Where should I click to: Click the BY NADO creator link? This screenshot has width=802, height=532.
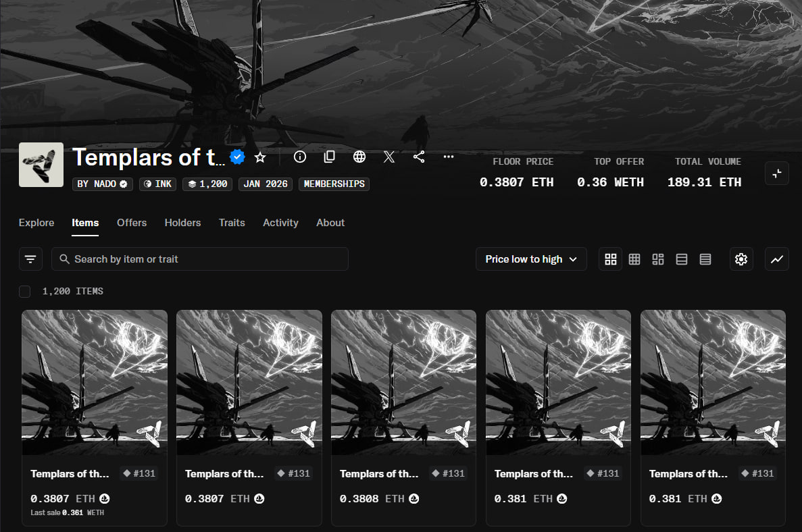point(102,184)
